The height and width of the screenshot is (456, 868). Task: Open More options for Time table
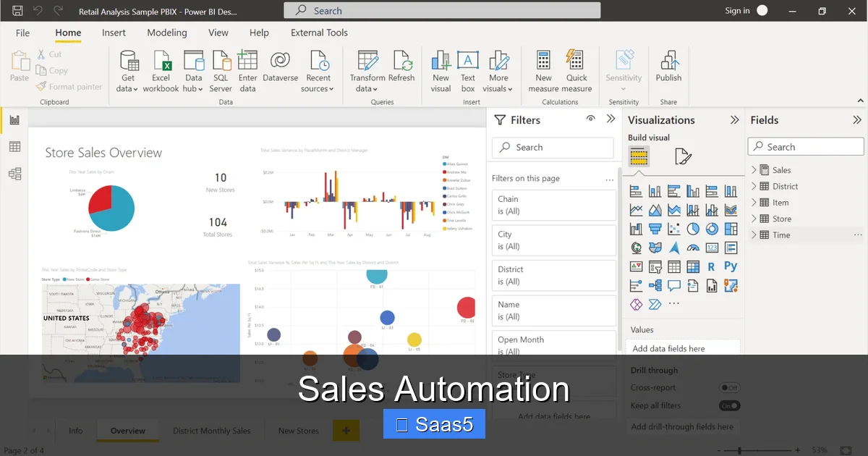point(858,235)
